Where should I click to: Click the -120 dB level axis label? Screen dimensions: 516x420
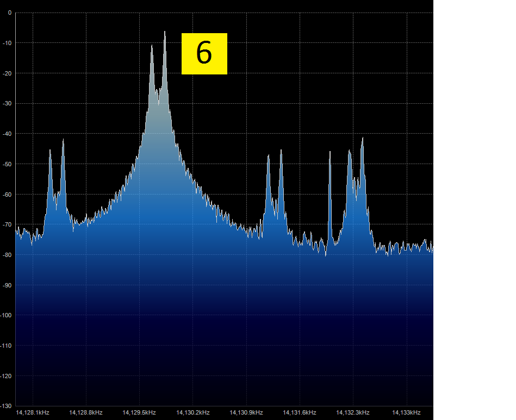(7, 375)
